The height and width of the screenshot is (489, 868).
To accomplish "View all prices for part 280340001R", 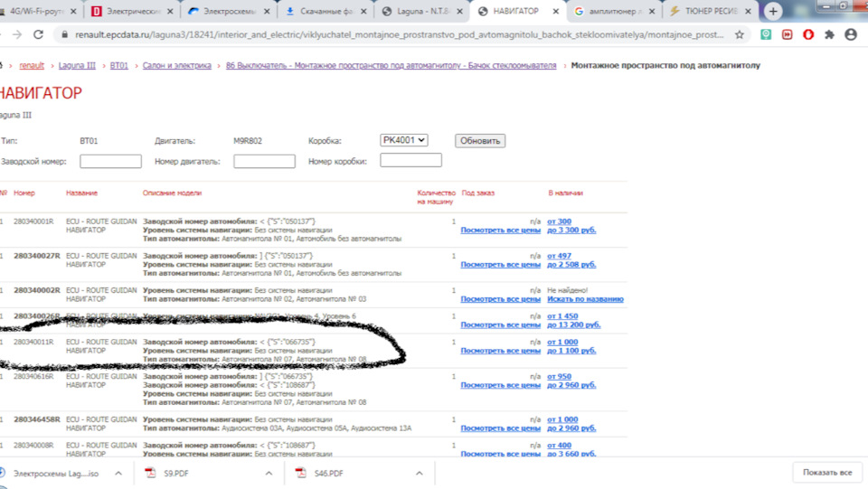I will (x=500, y=230).
